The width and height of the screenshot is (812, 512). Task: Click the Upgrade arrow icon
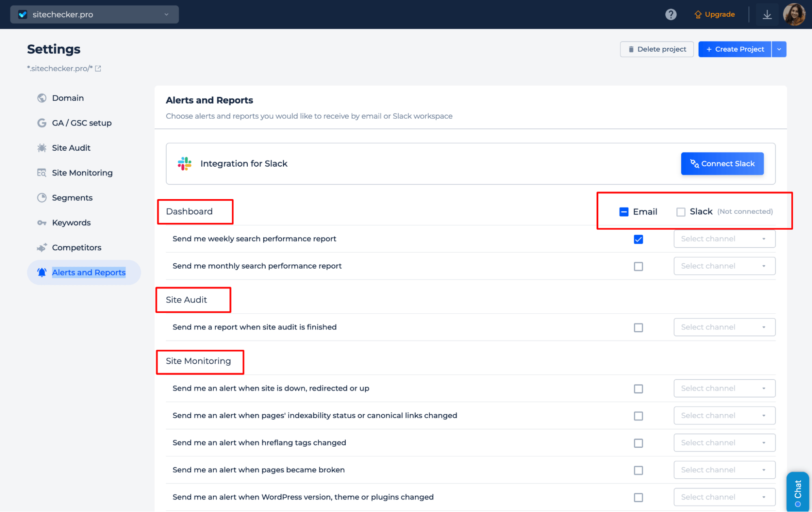698,15
